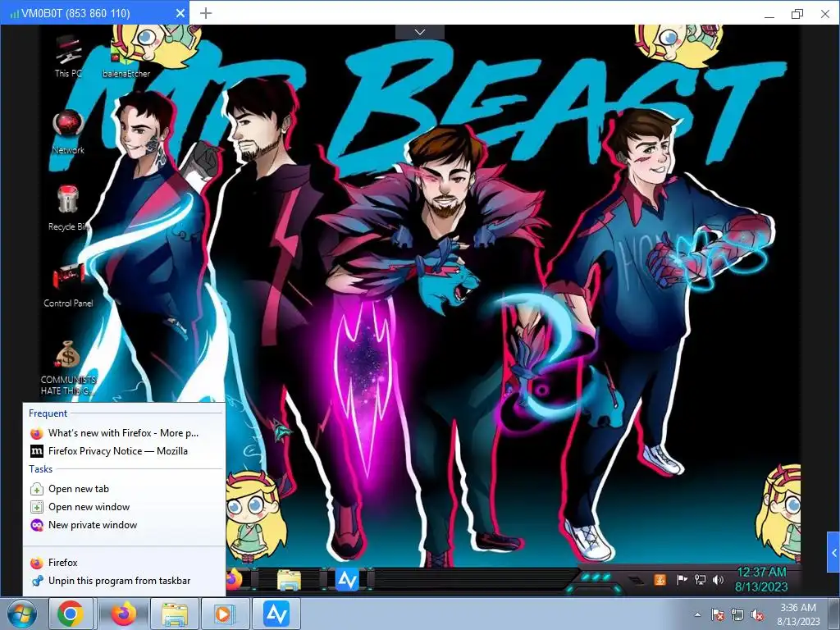Select 'Open new tab' task

[x=123, y=489]
